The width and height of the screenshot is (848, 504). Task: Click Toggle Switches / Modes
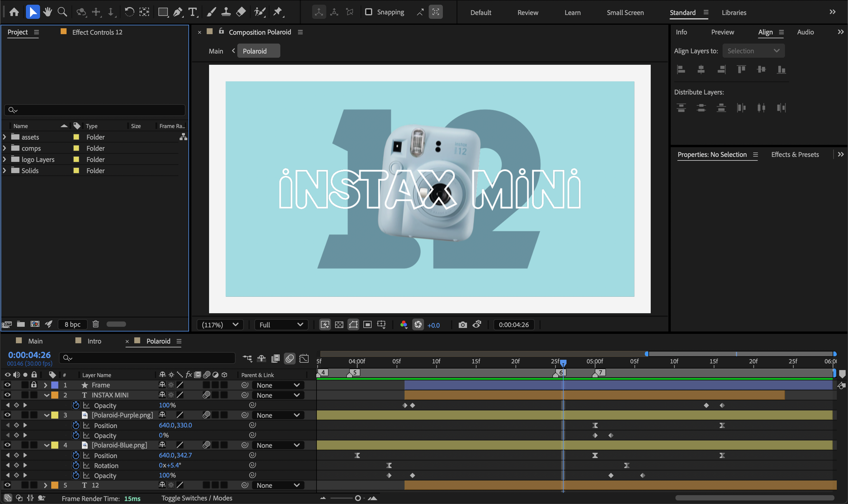click(197, 498)
